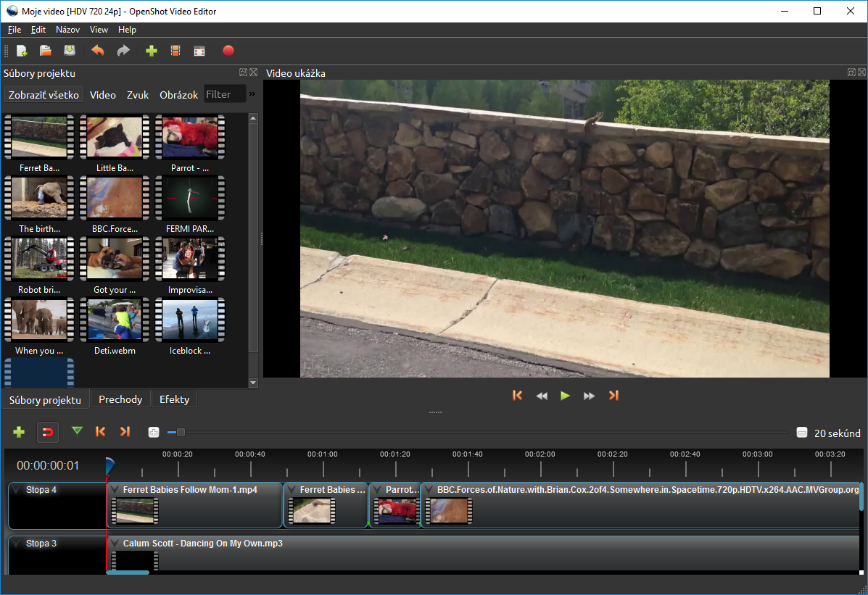The image size is (868, 595).
Task: Click the Save Project icon
Action: 70,51
